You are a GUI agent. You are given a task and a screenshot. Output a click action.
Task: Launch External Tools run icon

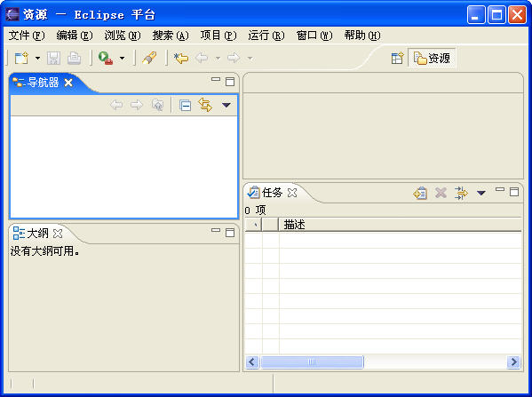pyautogui.click(x=106, y=59)
